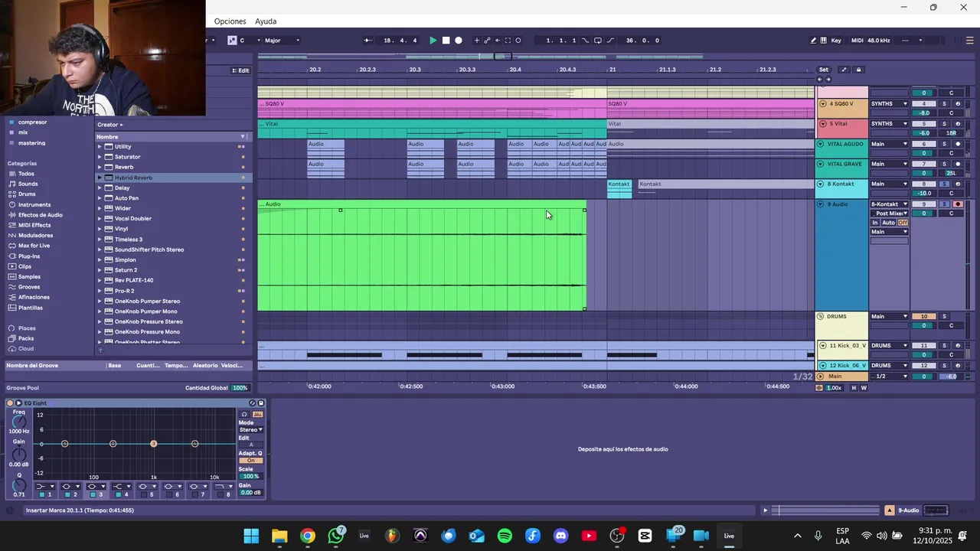The height and width of the screenshot is (551, 980).
Task: Expand the Pro-R 2 plugin row
Action: 100,291
